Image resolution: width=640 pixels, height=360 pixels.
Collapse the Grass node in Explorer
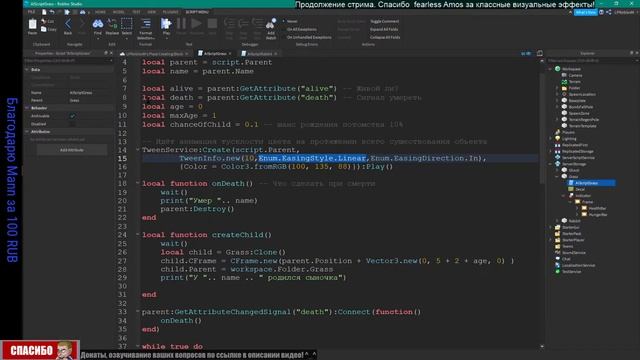(557, 177)
